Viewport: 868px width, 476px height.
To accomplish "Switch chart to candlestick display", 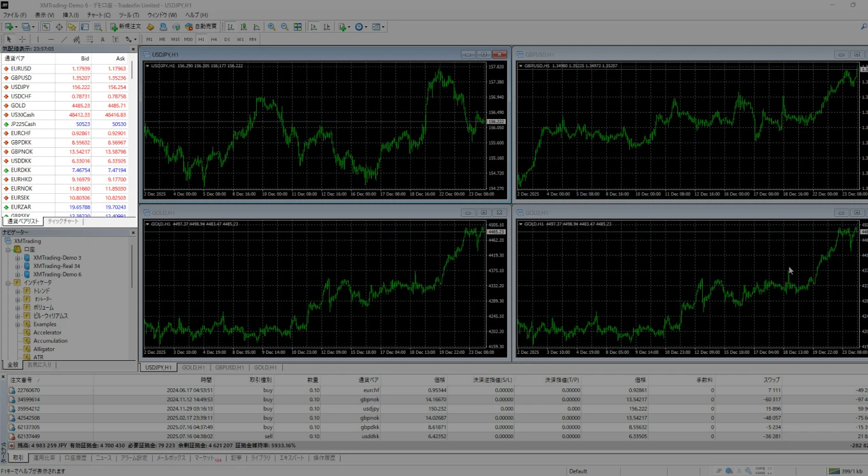I will coord(244,26).
